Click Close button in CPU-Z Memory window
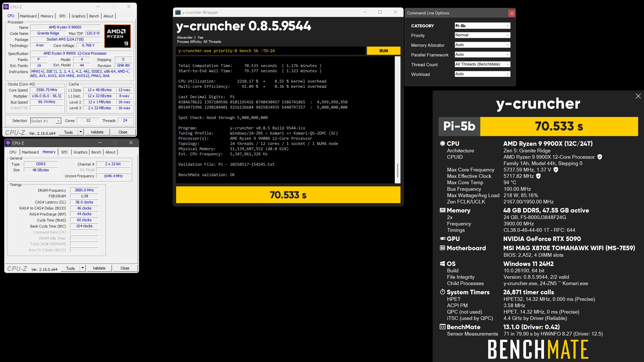The width and height of the screenshot is (644, 362). (x=125, y=268)
